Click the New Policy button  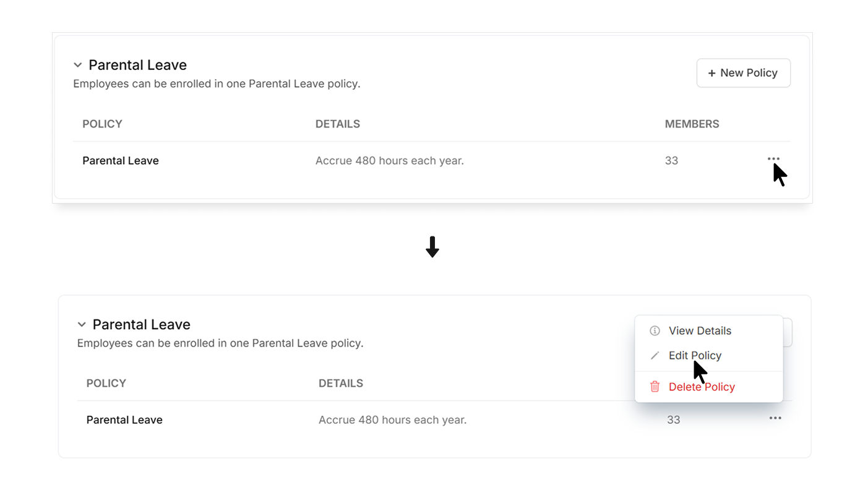(744, 73)
